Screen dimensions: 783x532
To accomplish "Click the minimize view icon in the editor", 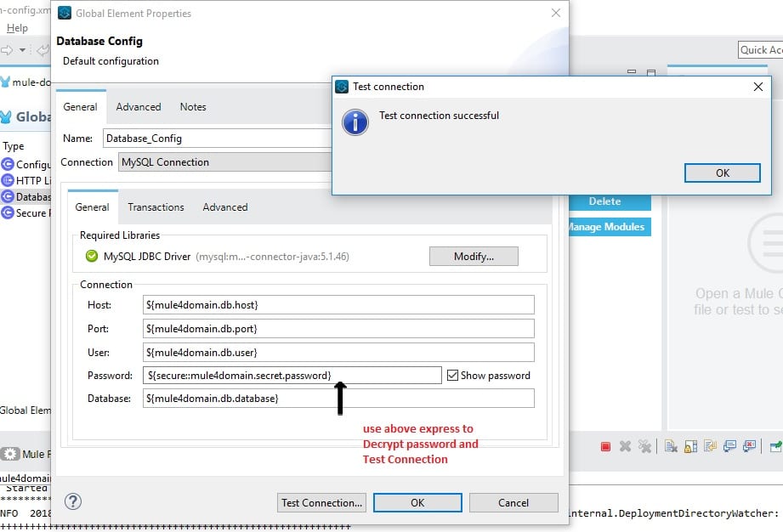I will pos(632,72).
